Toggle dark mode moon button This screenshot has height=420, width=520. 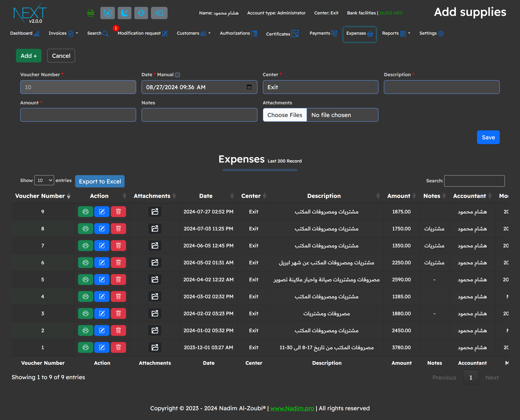tap(124, 13)
